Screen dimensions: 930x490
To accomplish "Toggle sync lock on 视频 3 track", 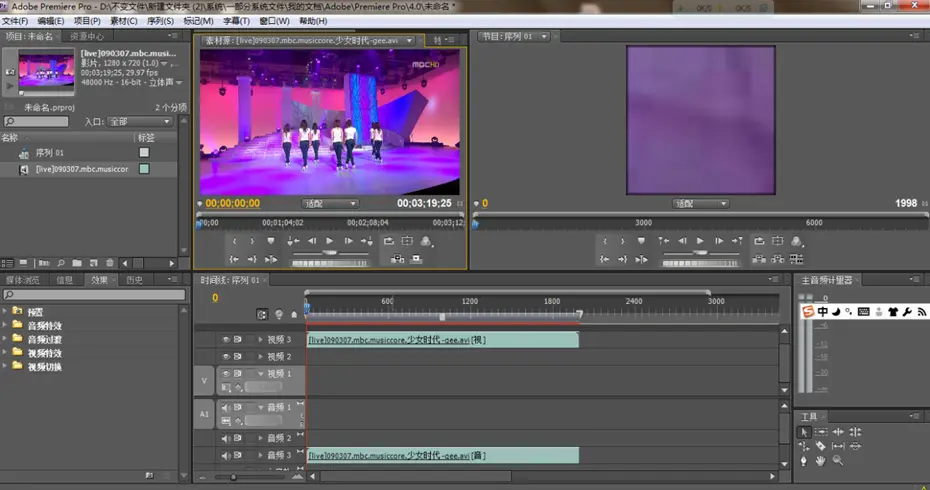I will coord(238,340).
